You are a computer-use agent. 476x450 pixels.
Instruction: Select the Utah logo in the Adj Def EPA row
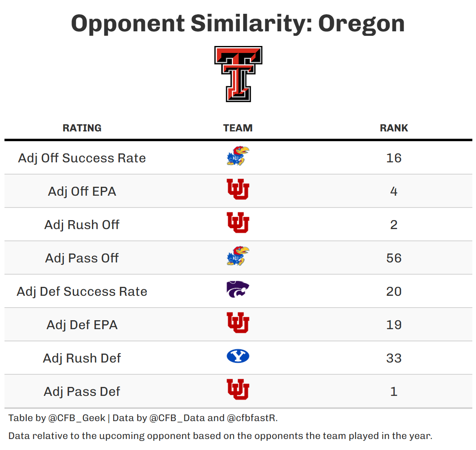tap(238, 323)
